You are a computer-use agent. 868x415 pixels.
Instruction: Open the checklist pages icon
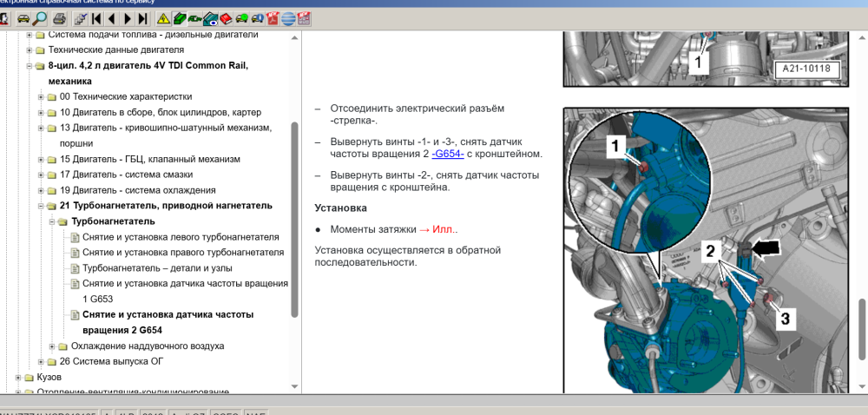[81, 19]
